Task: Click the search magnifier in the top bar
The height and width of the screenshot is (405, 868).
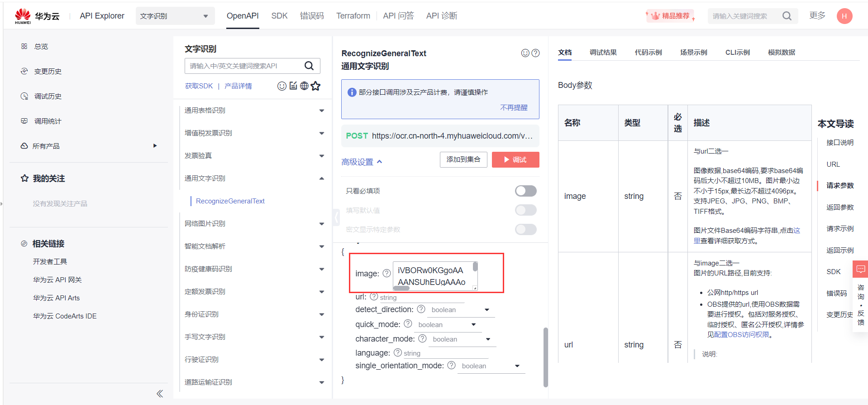Action: (787, 16)
